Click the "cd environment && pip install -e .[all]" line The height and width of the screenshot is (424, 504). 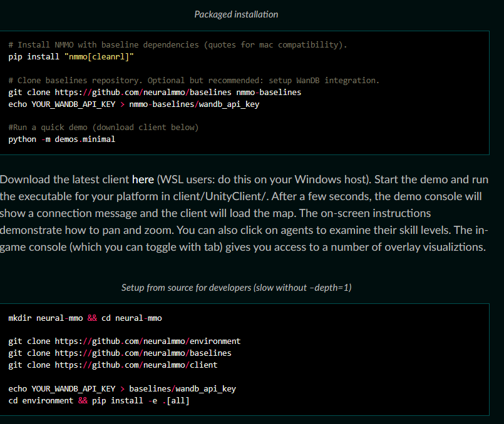pyautogui.click(x=99, y=401)
